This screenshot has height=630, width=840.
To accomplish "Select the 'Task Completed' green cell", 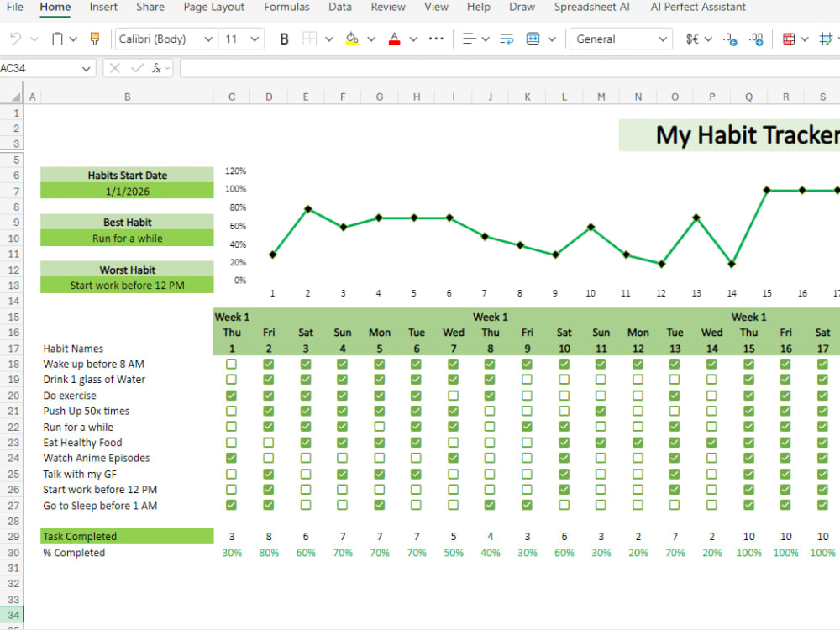I will point(127,536).
